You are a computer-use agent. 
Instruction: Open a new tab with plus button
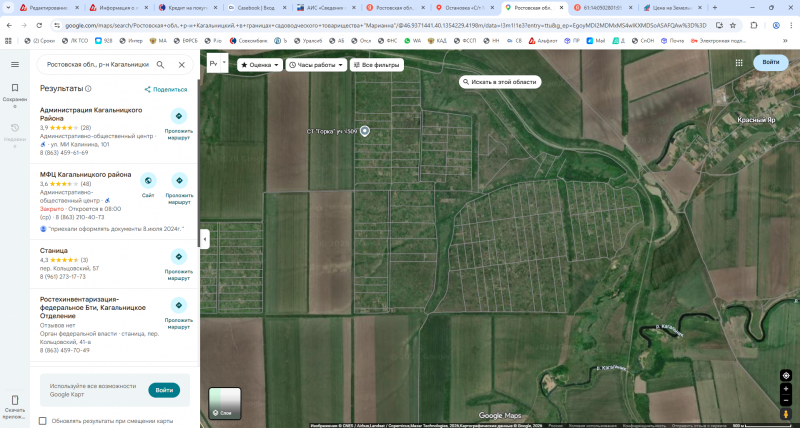[x=714, y=8]
